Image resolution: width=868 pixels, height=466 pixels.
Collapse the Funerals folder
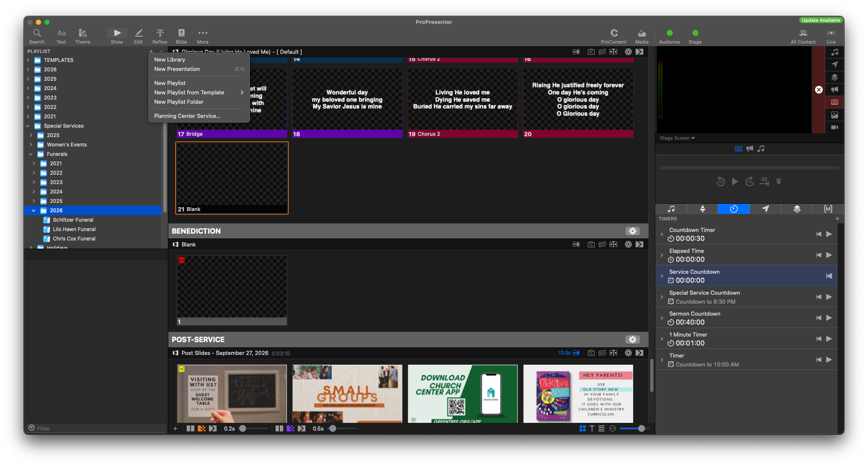point(31,154)
